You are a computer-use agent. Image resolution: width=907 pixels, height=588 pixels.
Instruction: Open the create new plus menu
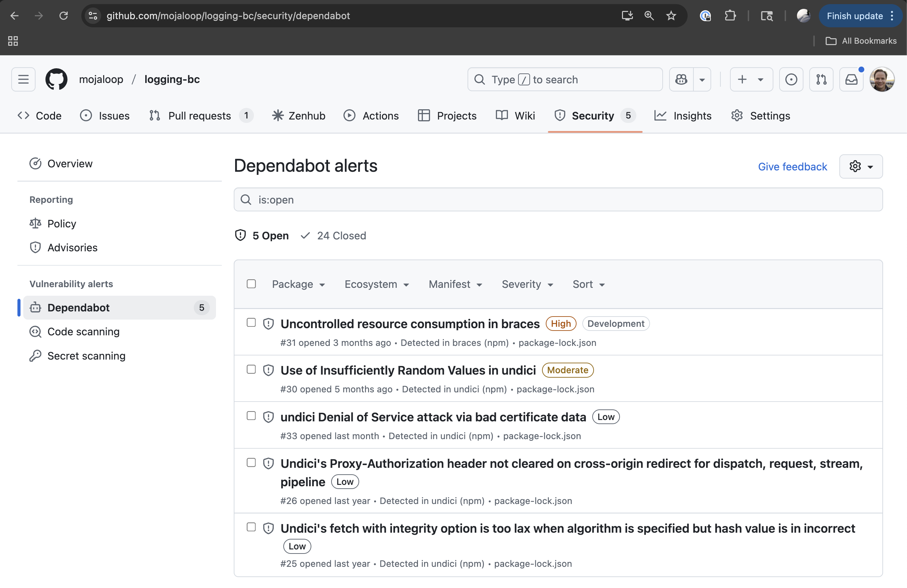pyautogui.click(x=751, y=79)
